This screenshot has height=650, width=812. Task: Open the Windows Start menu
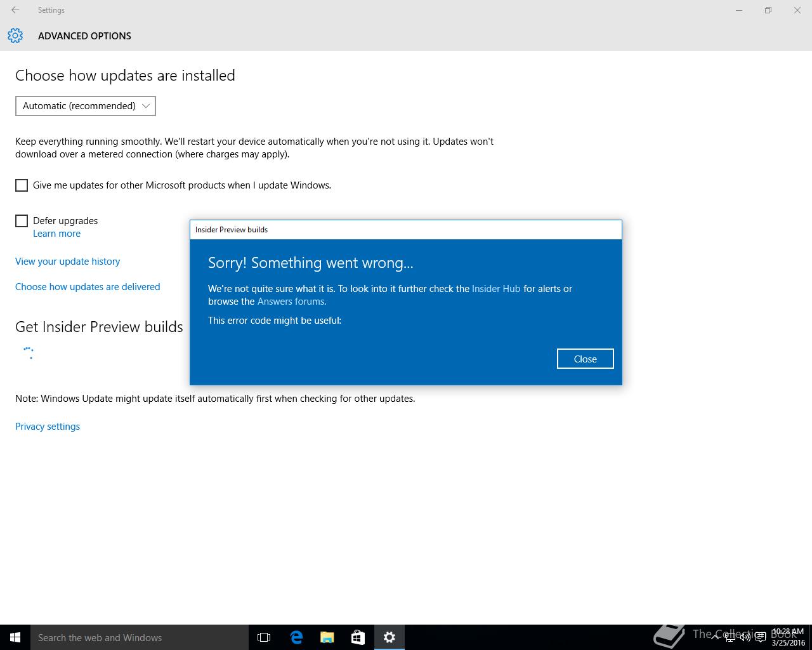pos(15,637)
